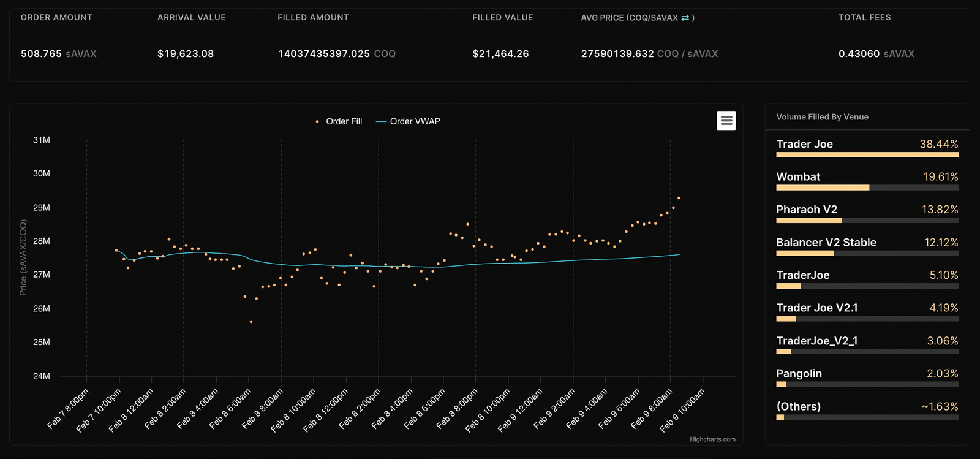Click the AVG PRICE column header
This screenshot has height=459, width=980.
pyautogui.click(x=638, y=18)
